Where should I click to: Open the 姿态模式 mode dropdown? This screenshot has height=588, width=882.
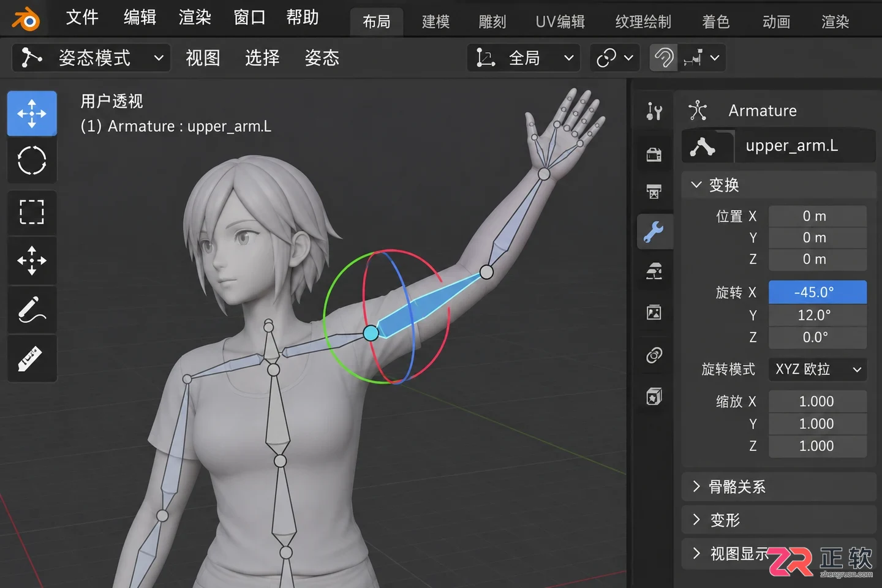click(91, 58)
